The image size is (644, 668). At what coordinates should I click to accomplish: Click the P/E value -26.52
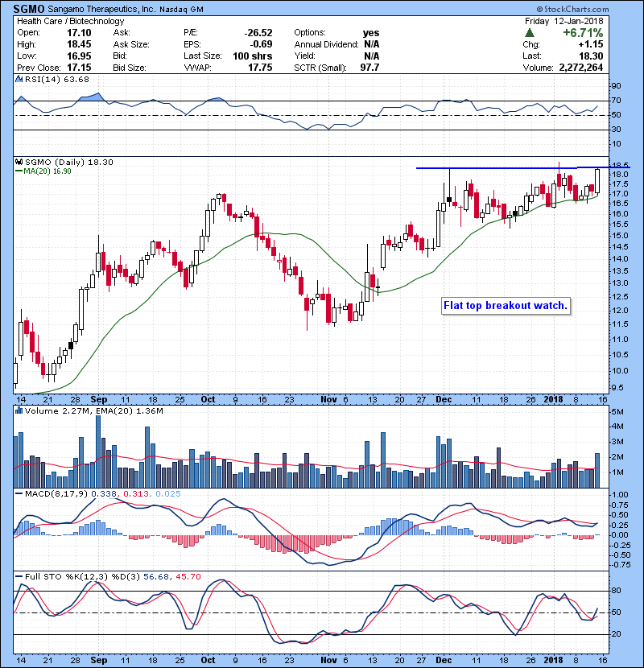point(258,33)
